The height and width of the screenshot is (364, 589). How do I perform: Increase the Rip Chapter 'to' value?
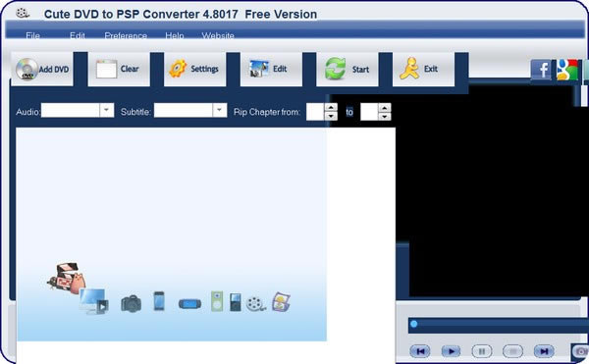[384, 107]
